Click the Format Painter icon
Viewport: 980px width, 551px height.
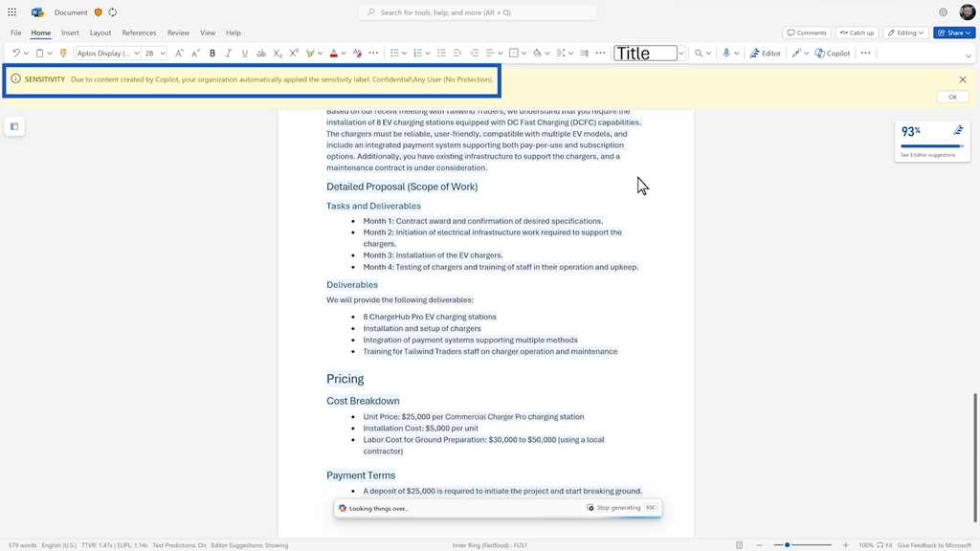point(63,54)
